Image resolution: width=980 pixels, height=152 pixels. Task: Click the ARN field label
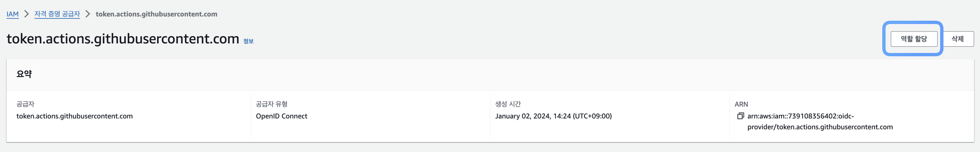[x=741, y=104]
